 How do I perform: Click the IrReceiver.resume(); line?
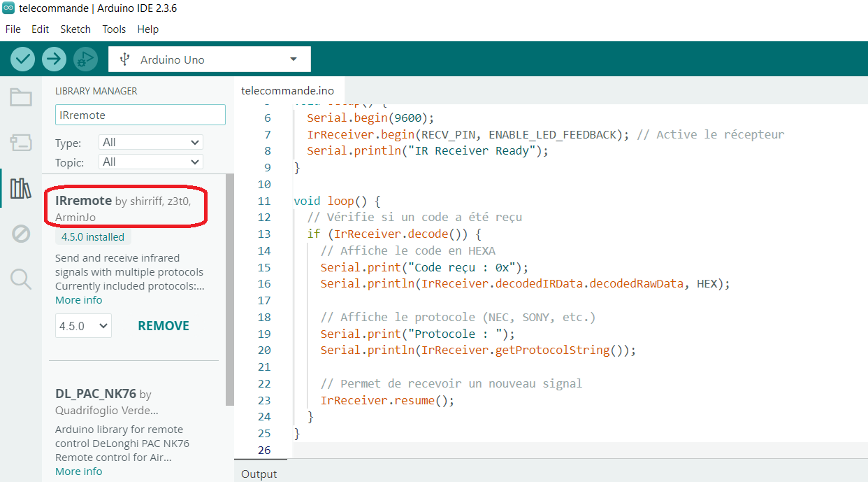[387, 400]
